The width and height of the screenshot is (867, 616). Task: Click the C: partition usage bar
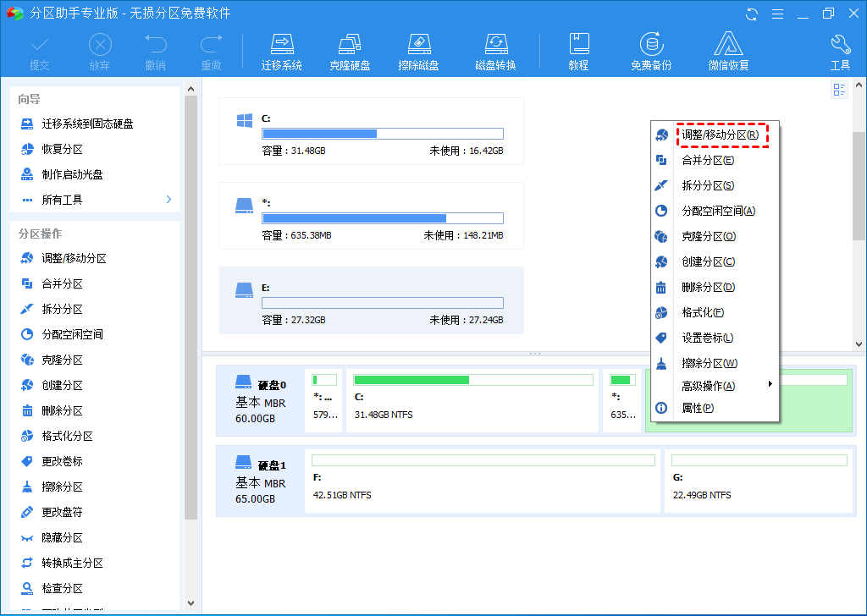coord(383,134)
